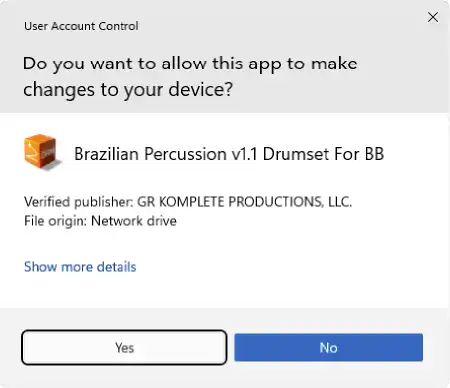Allow changes by clicking Yes
This screenshot has height=388, width=450.
tap(124, 347)
